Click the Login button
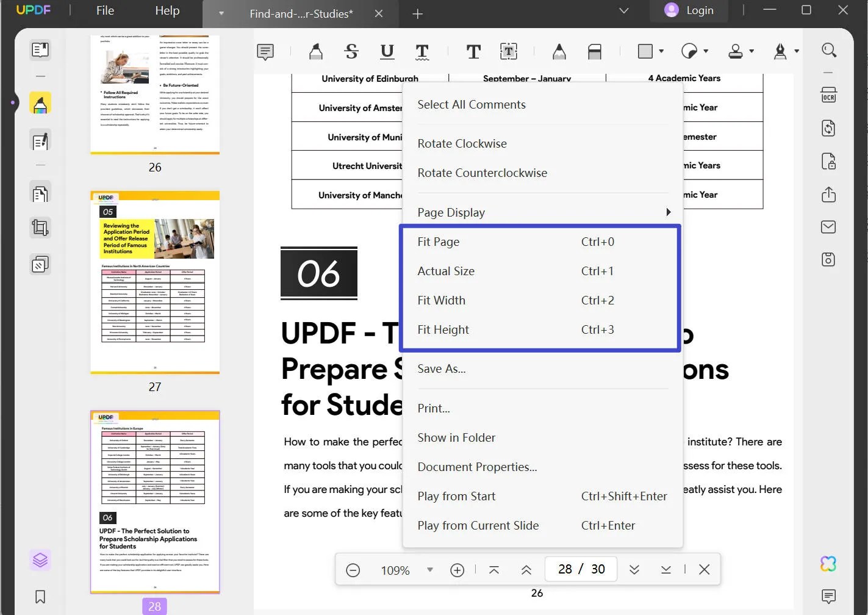The image size is (868, 615). 689,10
